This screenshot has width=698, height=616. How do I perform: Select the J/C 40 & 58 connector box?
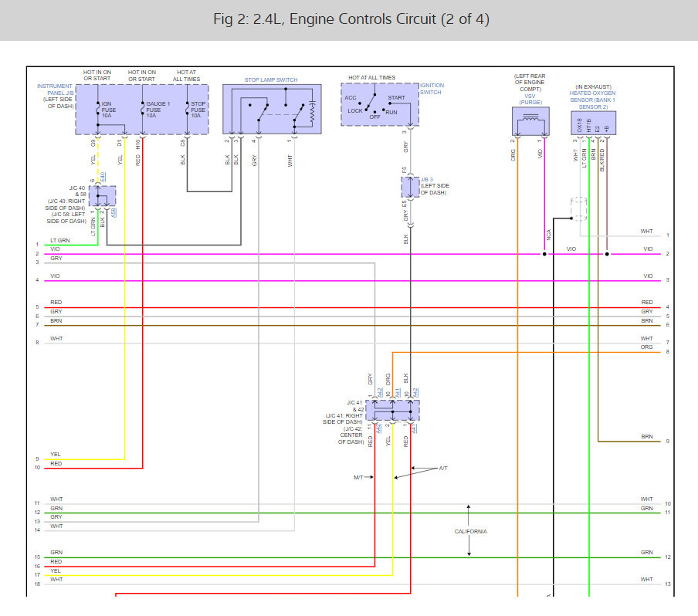[x=102, y=196]
